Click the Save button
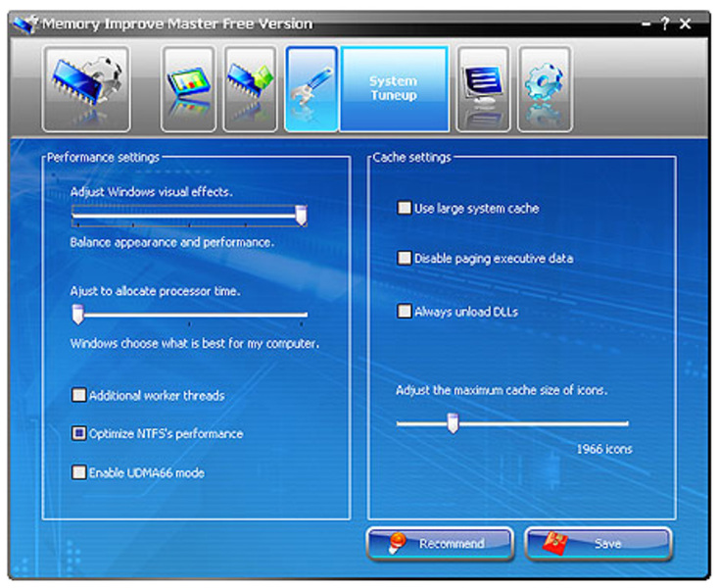Screen dimensions: 718x588 tap(598, 544)
